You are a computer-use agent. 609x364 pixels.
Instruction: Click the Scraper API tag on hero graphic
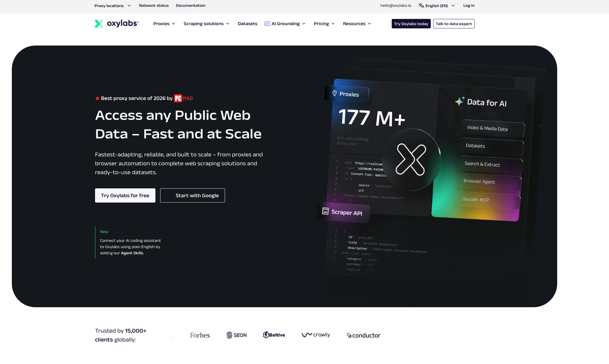(343, 212)
